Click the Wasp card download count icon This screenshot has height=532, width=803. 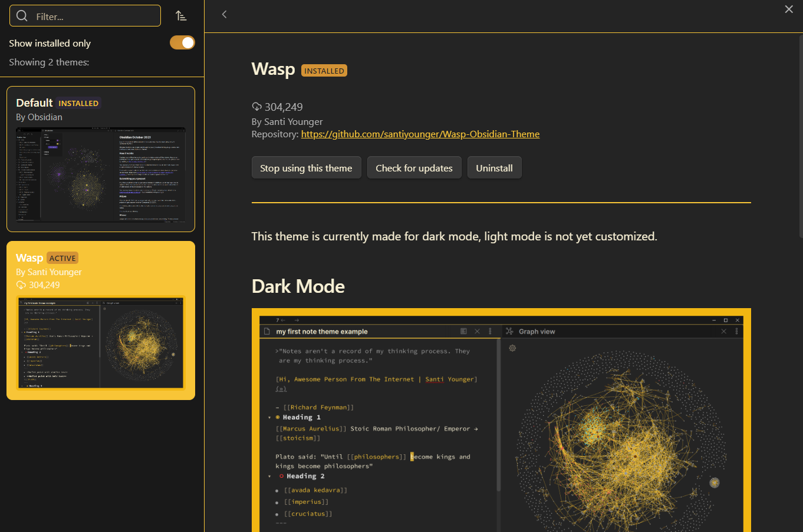tap(21, 285)
